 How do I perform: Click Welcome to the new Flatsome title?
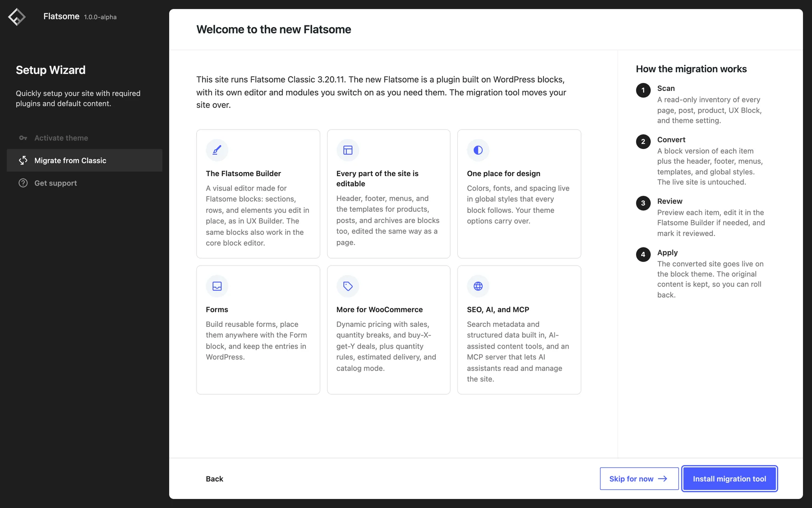tap(274, 29)
